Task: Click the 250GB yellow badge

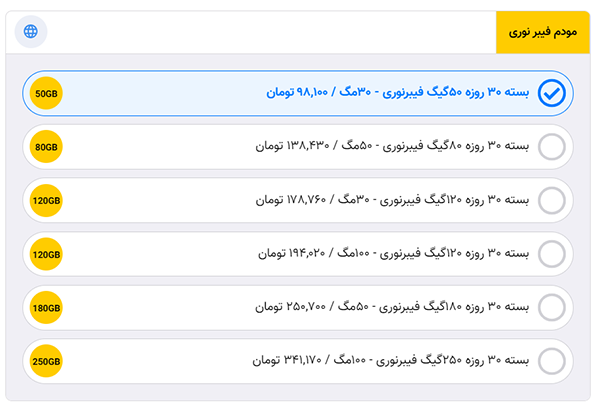Action: (x=46, y=361)
